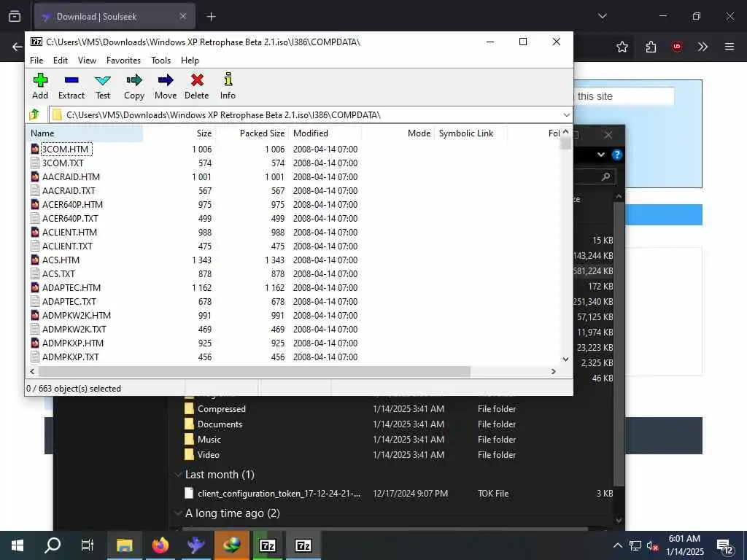Open the File menu
Screen dimensions: 747x560
[36, 61]
